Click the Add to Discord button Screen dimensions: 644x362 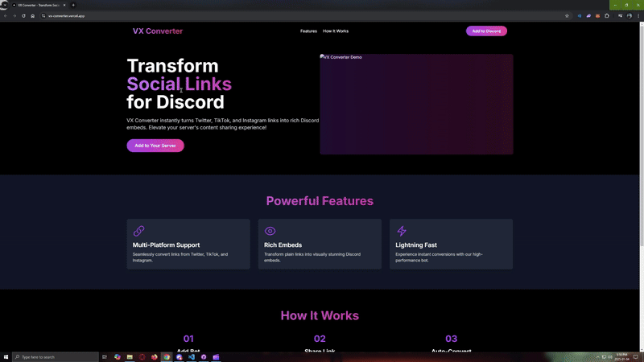click(x=486, y=31)
